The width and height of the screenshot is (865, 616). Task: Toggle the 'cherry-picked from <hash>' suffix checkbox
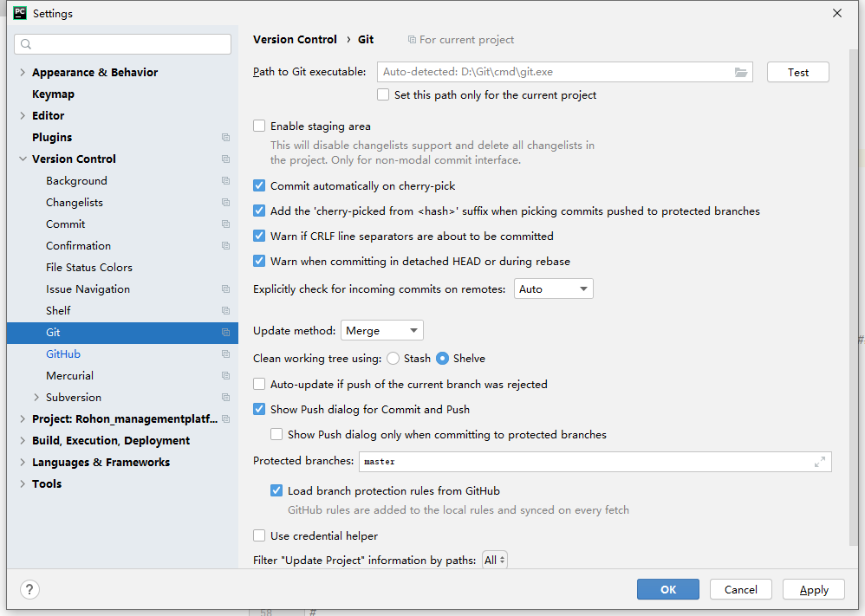(x=259, y=211)
